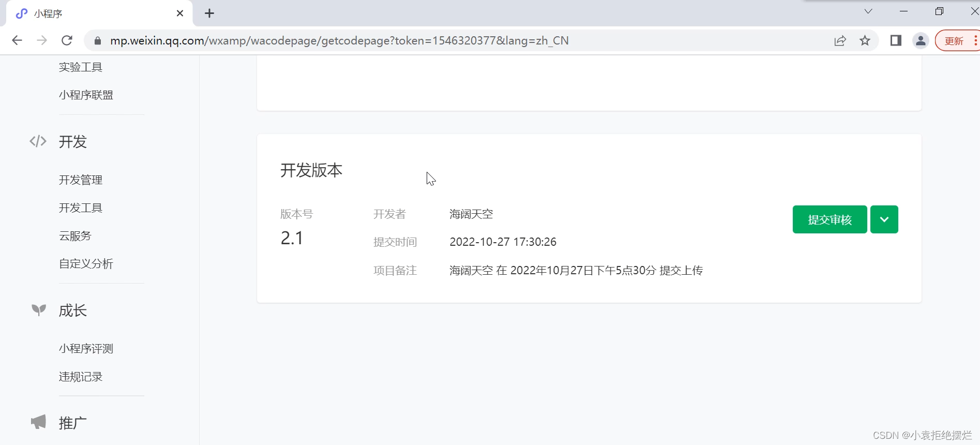980x445 pixels.
Task: Click the browser forward arrow
Action: tap(42, 40)
